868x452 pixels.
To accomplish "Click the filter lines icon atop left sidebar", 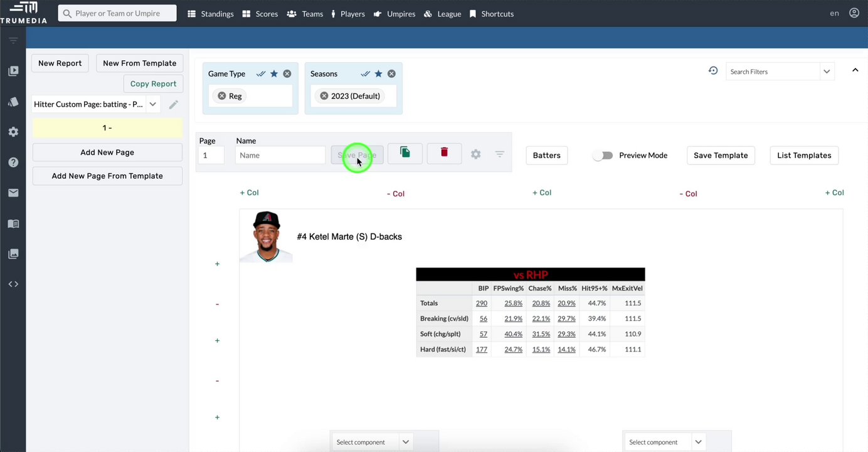I will (13, 41).
